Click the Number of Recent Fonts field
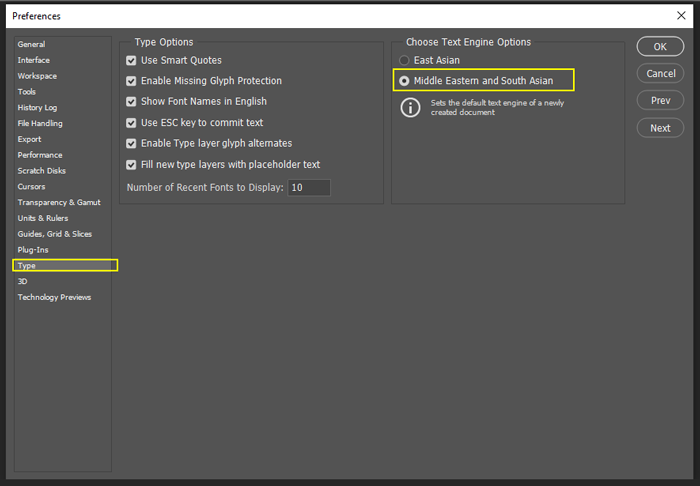Viewport: 700px width, 486px height. pyautogui.click(x=309, y=187)
